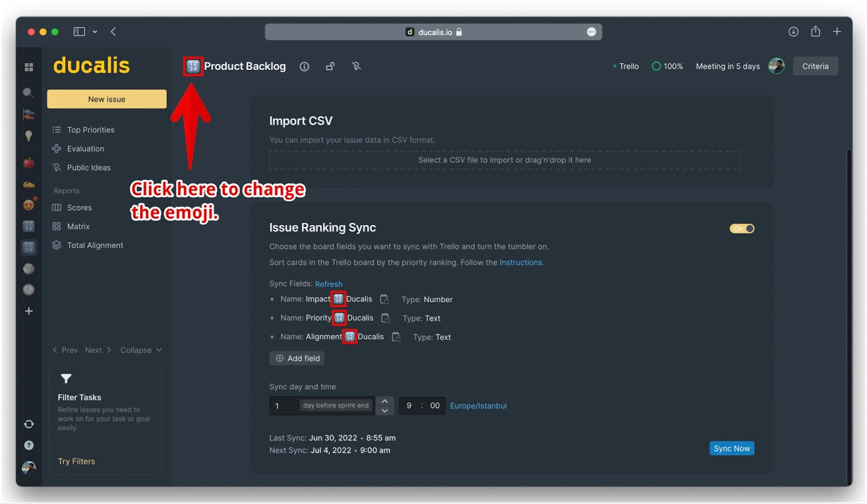
Task: Click the crossed-out pin icon in header
Action: click(356, 66)
